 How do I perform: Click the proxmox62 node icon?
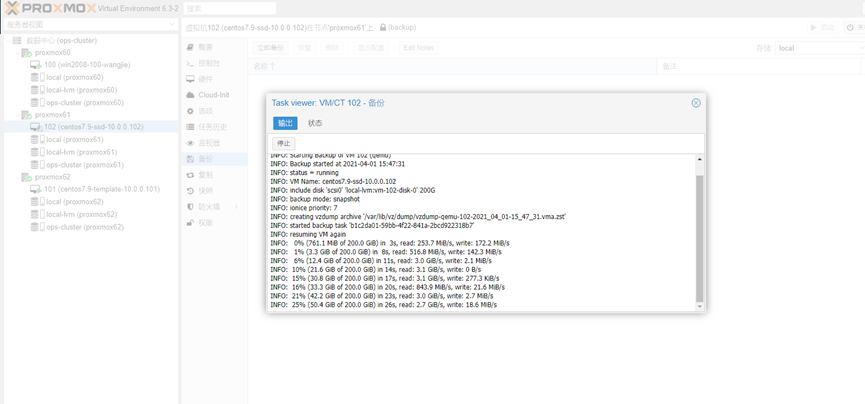pyautogui.click(x=26, y=178)
